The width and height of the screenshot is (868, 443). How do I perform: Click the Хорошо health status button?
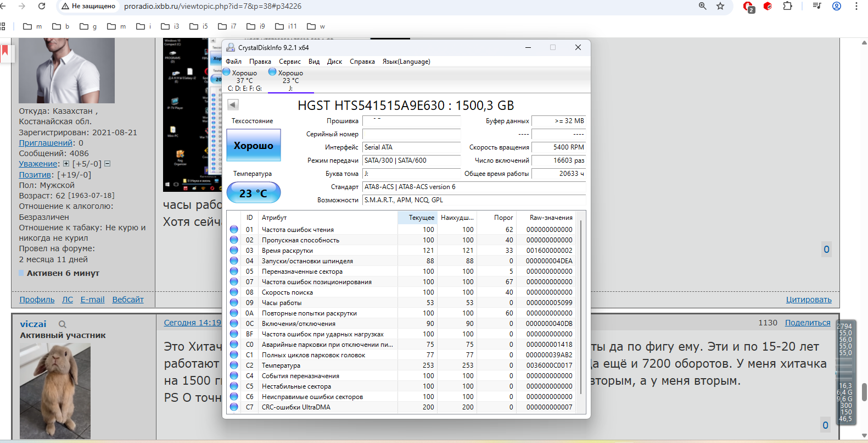(x=253, y=146)
